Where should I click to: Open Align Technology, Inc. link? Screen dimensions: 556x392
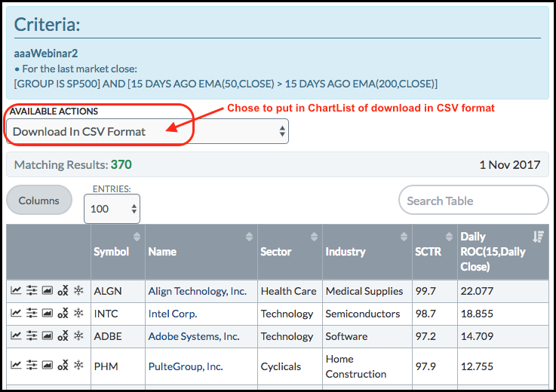click(x=197, y=291)
